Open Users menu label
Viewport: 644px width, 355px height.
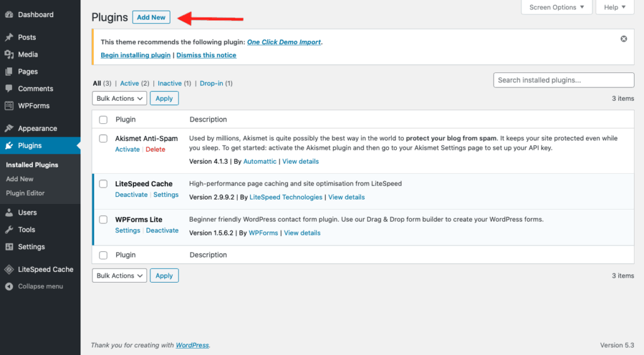coord(27,212)
